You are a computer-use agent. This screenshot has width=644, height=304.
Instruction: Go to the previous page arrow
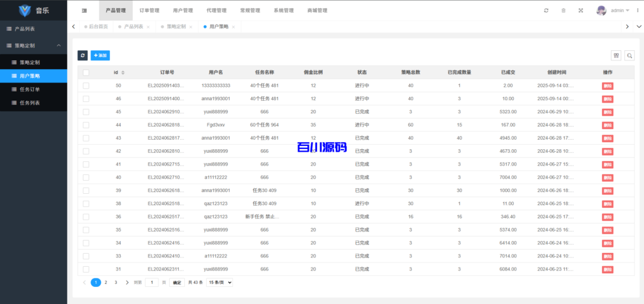pyautogui.click(x=85, y=283)
